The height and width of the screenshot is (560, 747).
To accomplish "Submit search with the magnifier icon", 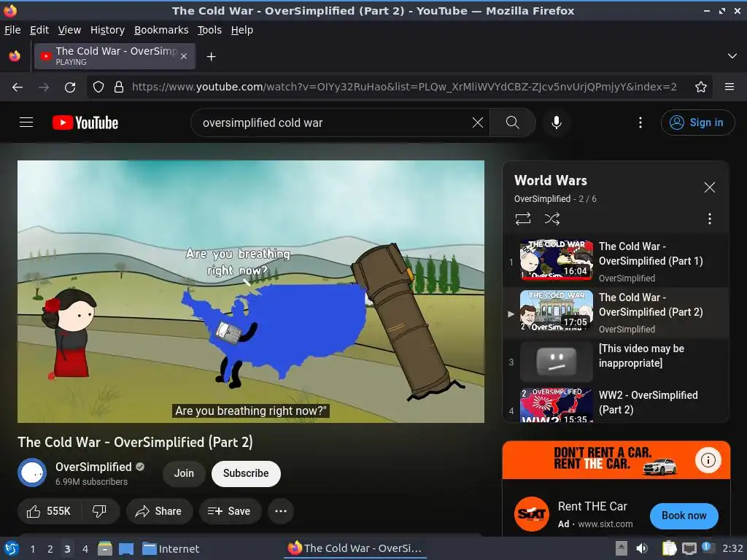I will point(513,122).
